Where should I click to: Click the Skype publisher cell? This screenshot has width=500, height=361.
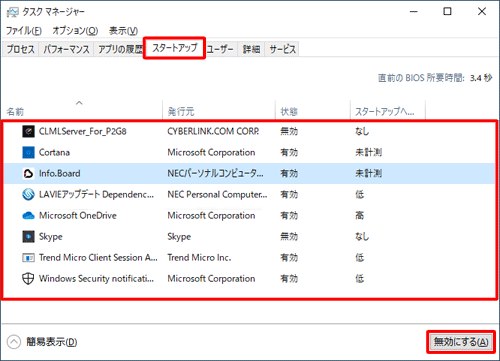(179, 237)
